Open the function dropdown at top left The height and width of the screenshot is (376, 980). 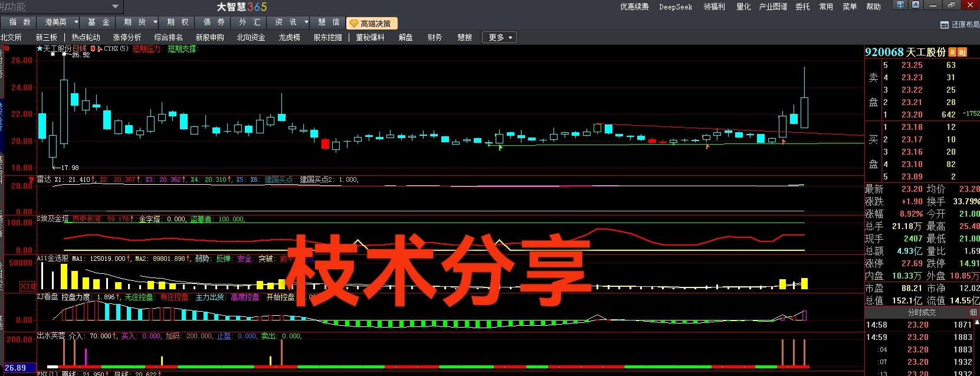[x=116, y=6]
